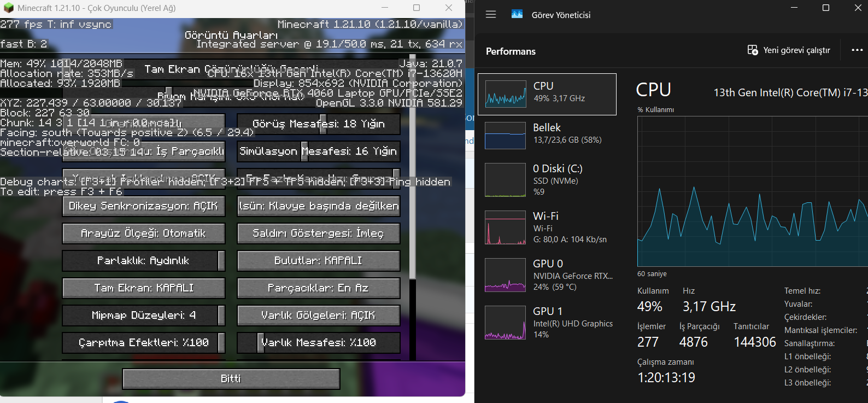
Task: Maximize the Minecraft window
Action: coord(417,8)
